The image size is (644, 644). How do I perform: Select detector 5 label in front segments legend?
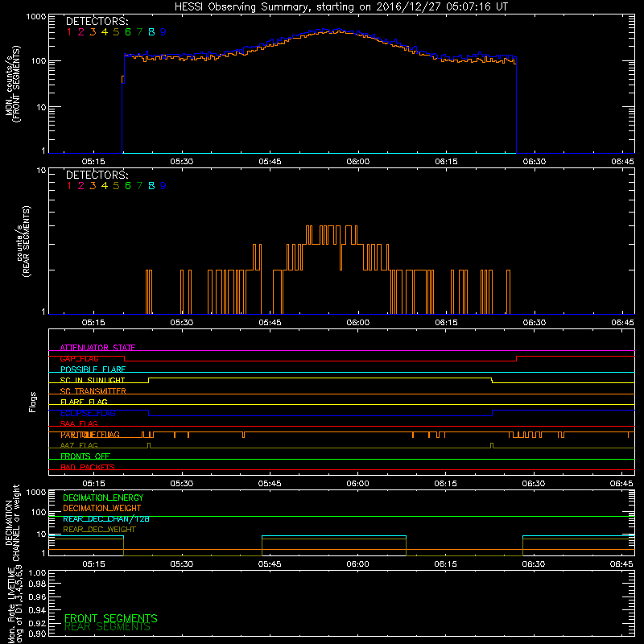pyautogui.click(x=116, y=32)
